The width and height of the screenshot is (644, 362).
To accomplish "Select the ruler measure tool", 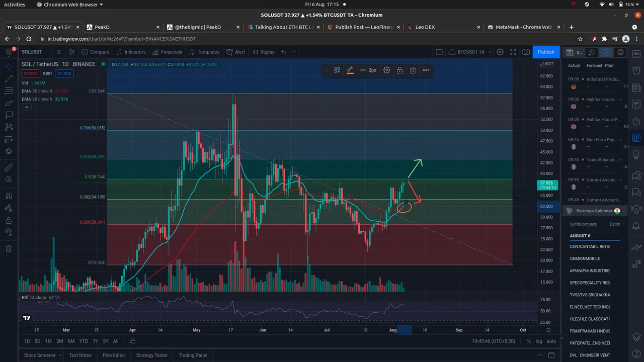I will tap(9, 167).
